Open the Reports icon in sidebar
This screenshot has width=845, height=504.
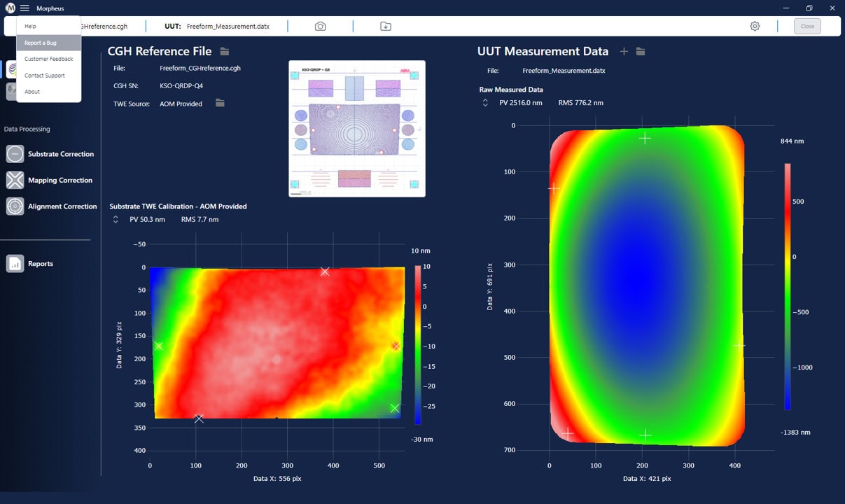pyautogui.click(x=15, y=264)
